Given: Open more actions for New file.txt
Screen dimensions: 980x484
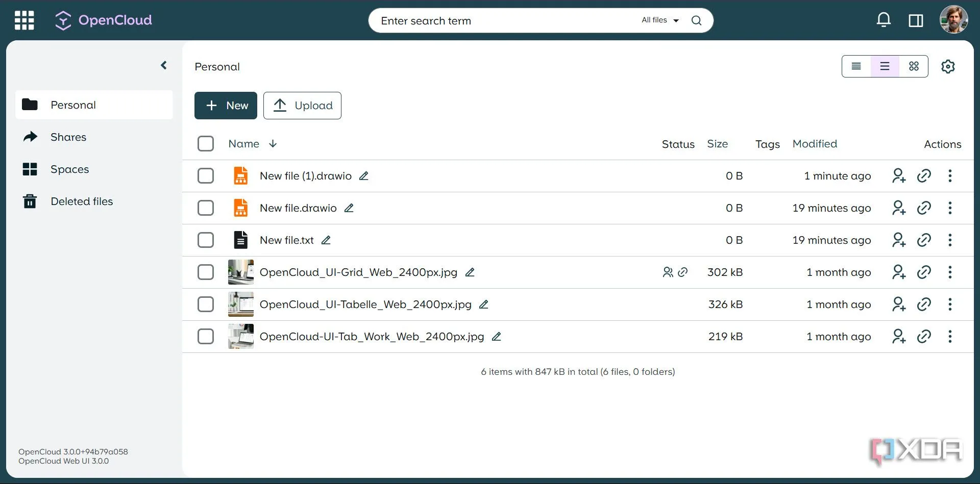Looking at the screenshot, I should [x=950, y=240].
